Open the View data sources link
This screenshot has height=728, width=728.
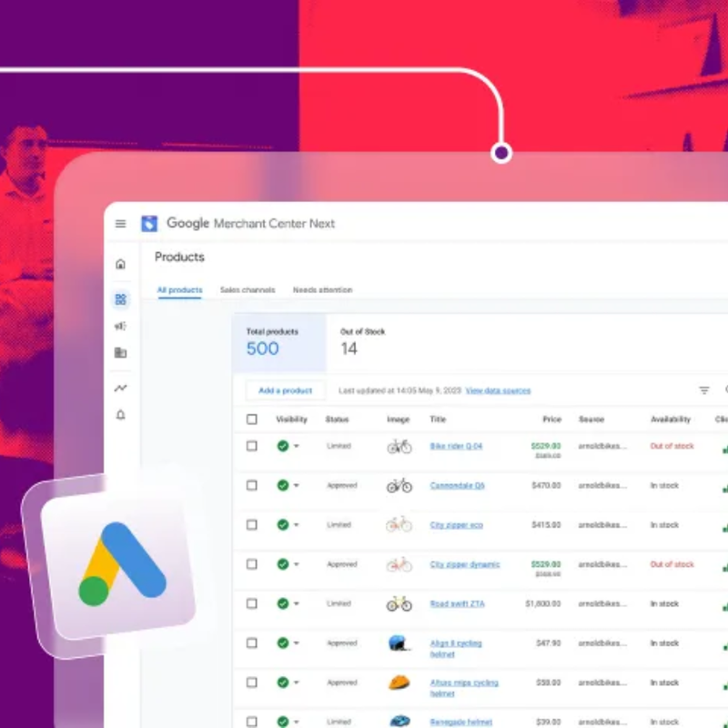point(498,390)
